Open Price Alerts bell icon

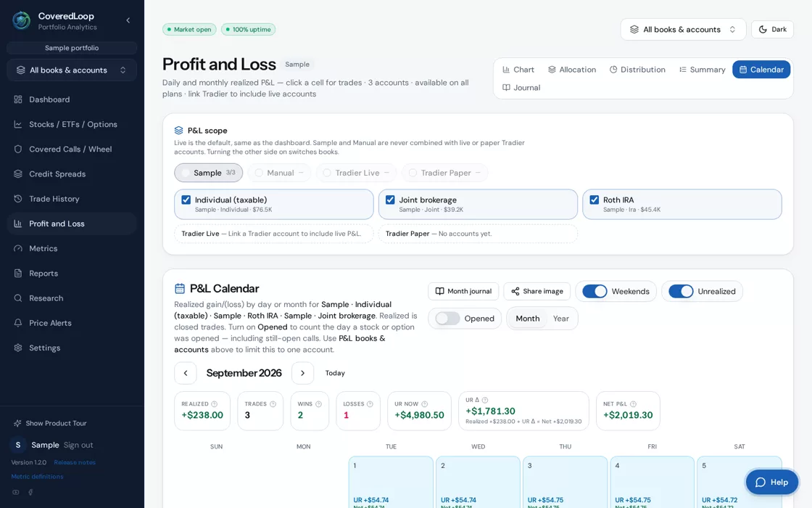pos(18,323)
